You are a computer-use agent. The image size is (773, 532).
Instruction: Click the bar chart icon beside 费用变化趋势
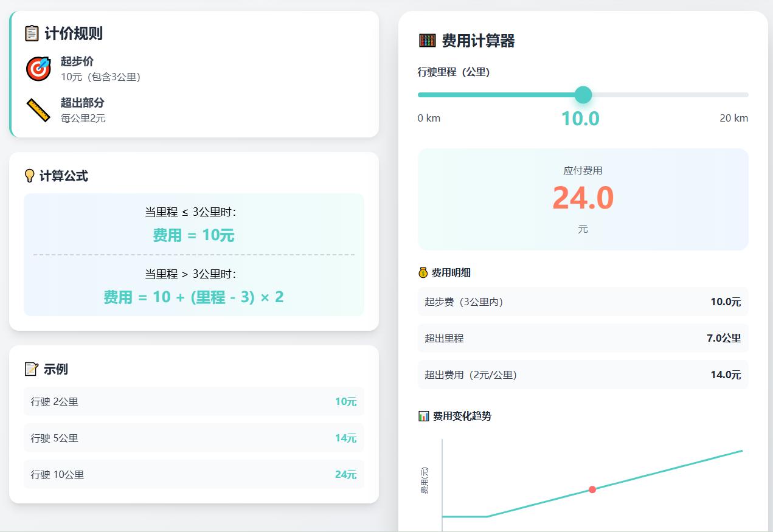tap(424, 416)
